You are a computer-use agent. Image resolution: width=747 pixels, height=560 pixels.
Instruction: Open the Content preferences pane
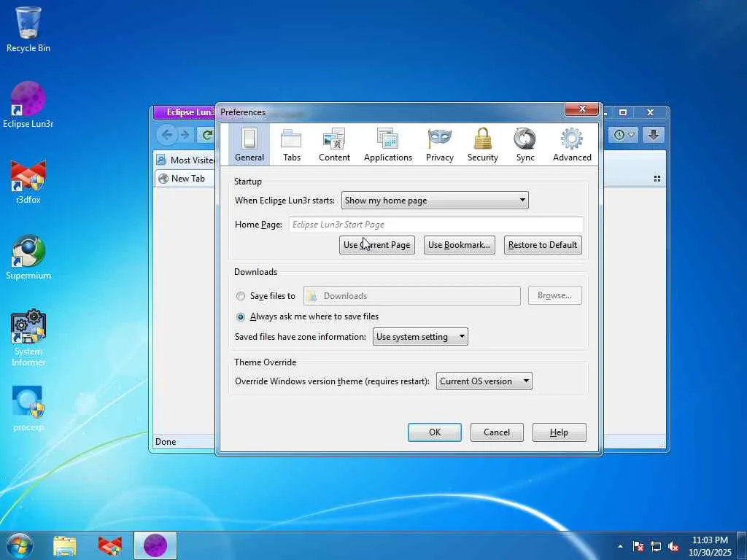pos(334,145)
